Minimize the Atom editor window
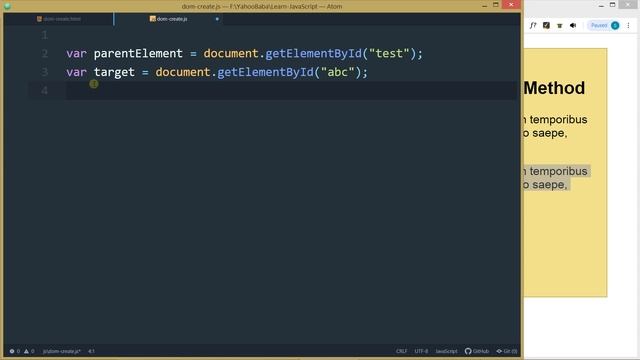Viewport: 640px width, 360px height. click(484, 5)
